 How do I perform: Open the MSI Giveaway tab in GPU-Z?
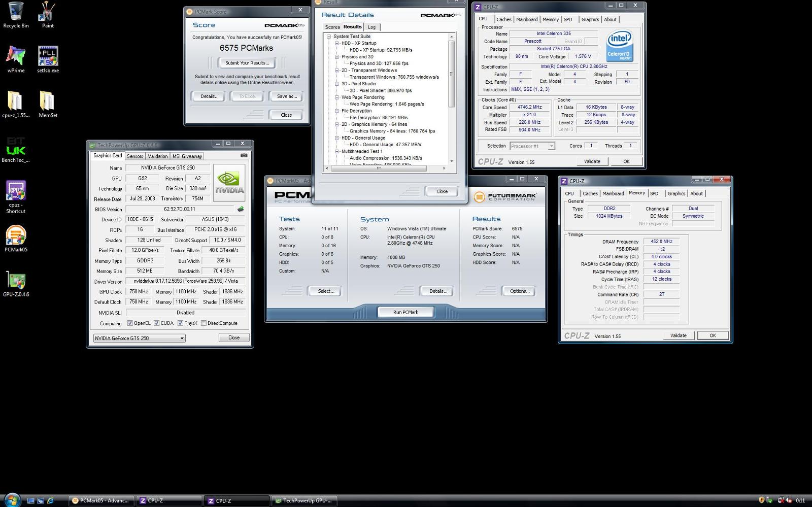tap(187, 156)
